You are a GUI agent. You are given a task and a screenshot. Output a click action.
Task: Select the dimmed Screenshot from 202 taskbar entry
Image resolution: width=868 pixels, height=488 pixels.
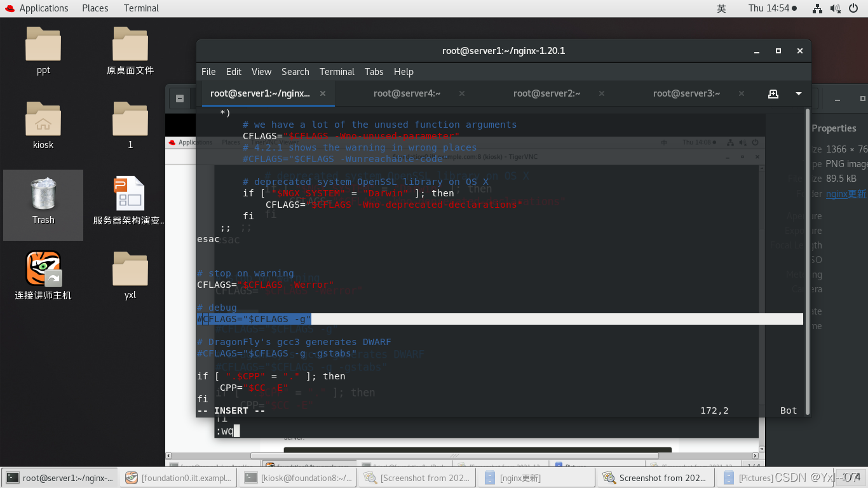[418, 478]
